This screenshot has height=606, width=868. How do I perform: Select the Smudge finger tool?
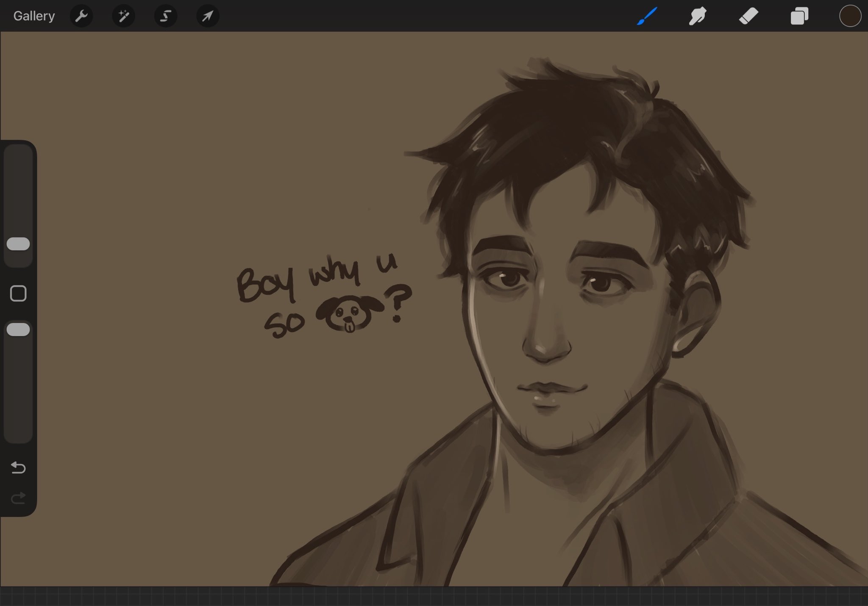click(x=697, y=16)
